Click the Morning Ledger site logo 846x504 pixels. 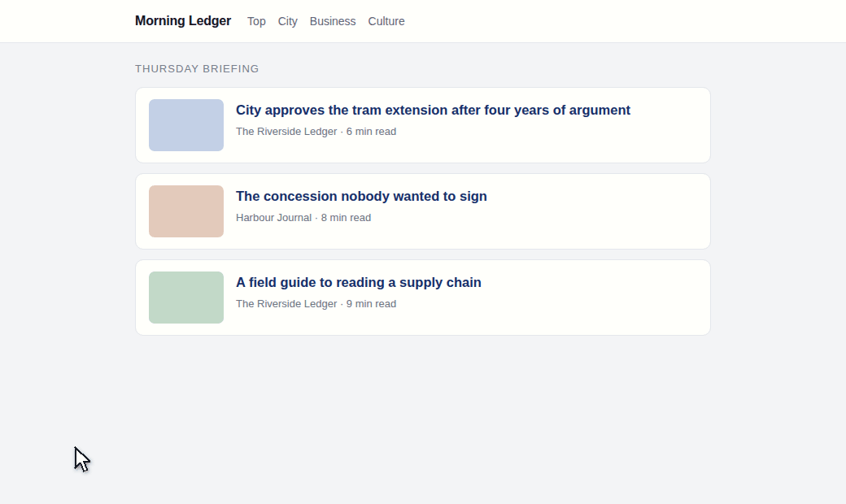click(x=183, y=21)
